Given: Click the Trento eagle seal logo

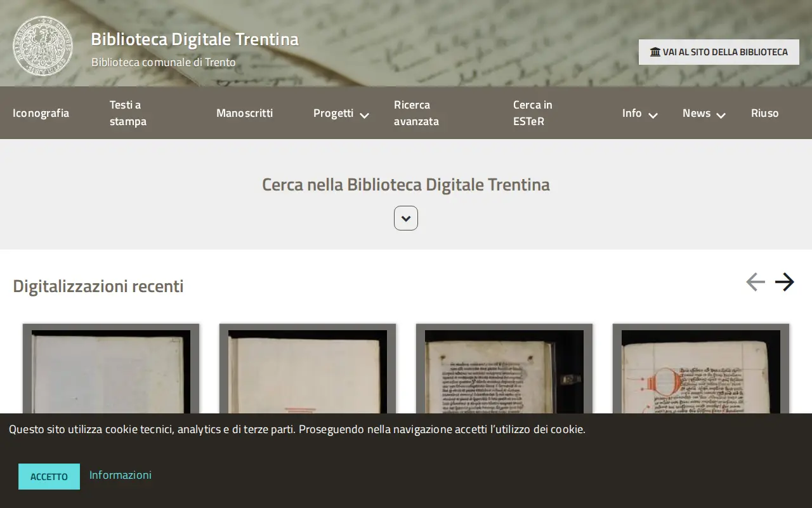Looking at the screenshot, I should click(43, 46).
